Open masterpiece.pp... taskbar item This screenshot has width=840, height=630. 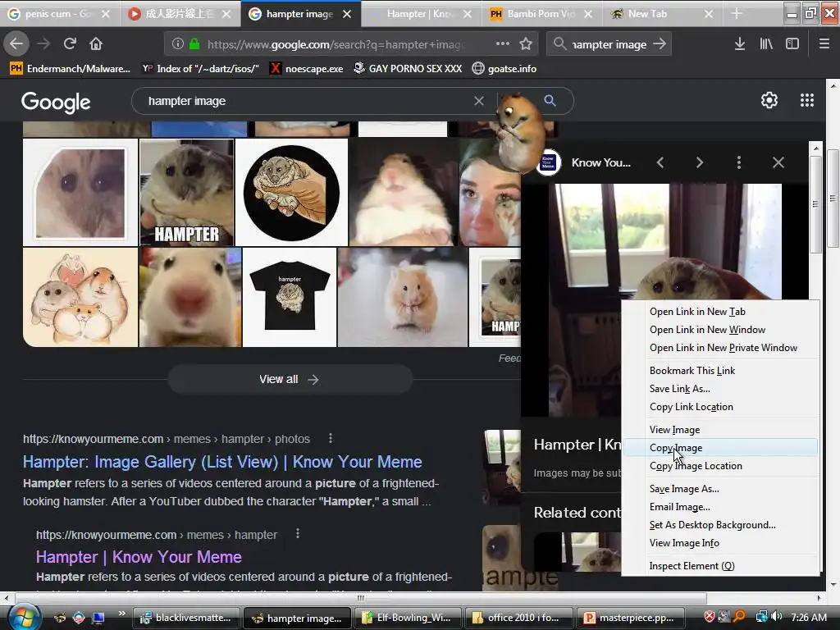630,618
